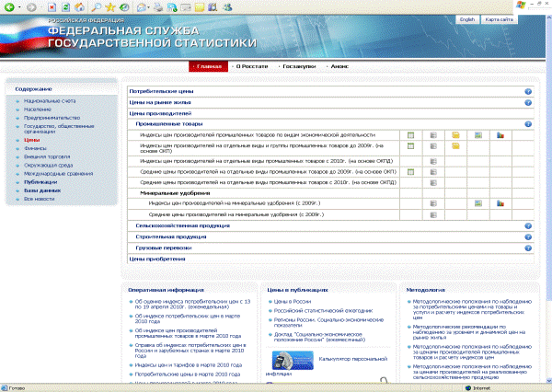Open the Госзакупки menu item
This screenshot has height=392, width=552.
pos(299,66)
